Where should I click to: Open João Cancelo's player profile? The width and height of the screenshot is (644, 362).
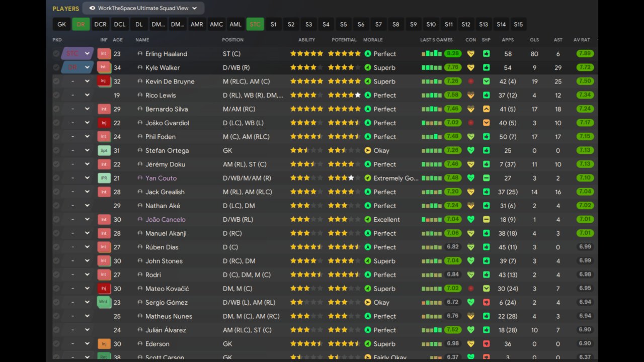166,220
